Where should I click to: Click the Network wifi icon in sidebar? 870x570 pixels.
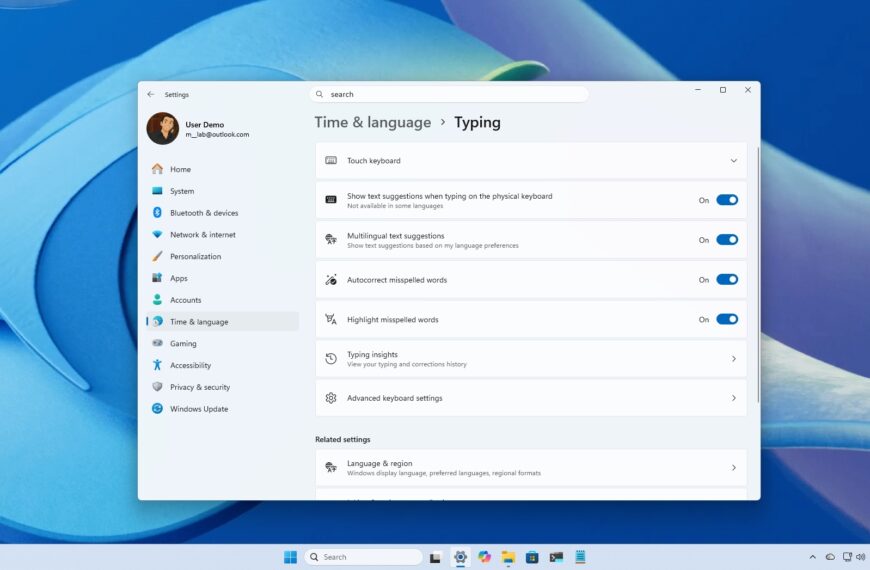(x=158, y=234)
